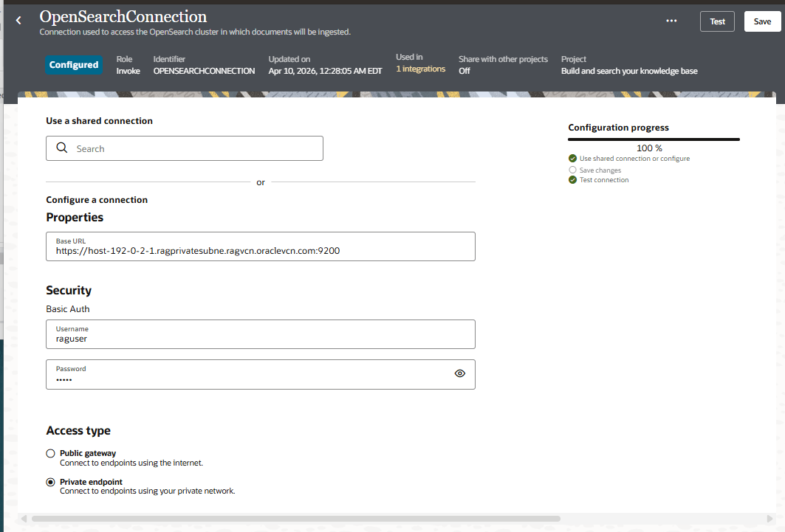Screen dimensions: 785x532
Task: Click the configuration progress bar
Action: [654, 139]
